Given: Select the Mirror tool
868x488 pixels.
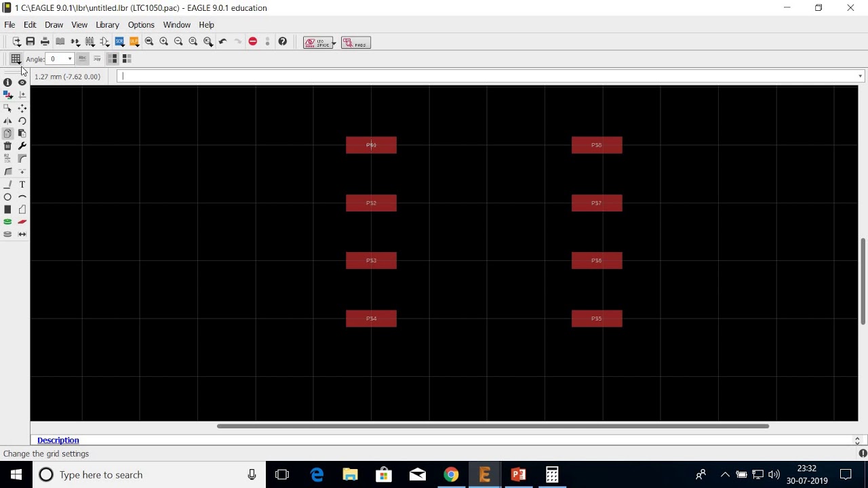Looking at the screenshot, I should tap(7, 121).
